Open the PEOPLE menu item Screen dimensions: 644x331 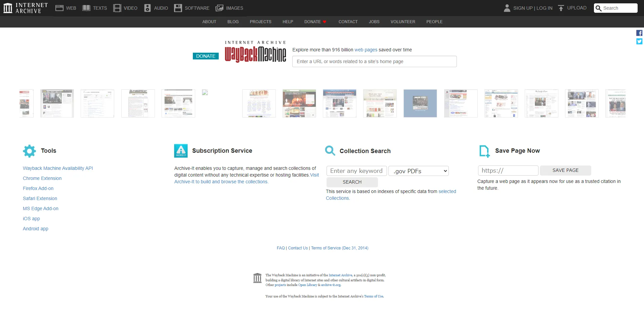[434, 22]
